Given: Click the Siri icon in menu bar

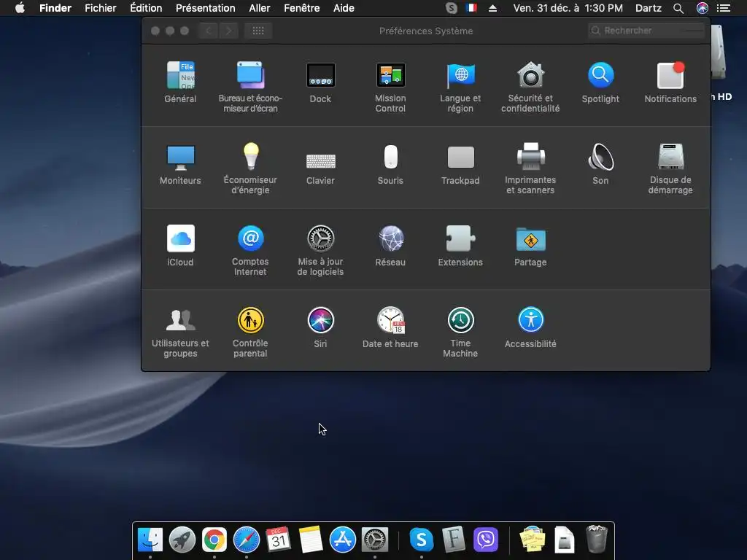Looking at the screenshot, I should pos(703,8).
